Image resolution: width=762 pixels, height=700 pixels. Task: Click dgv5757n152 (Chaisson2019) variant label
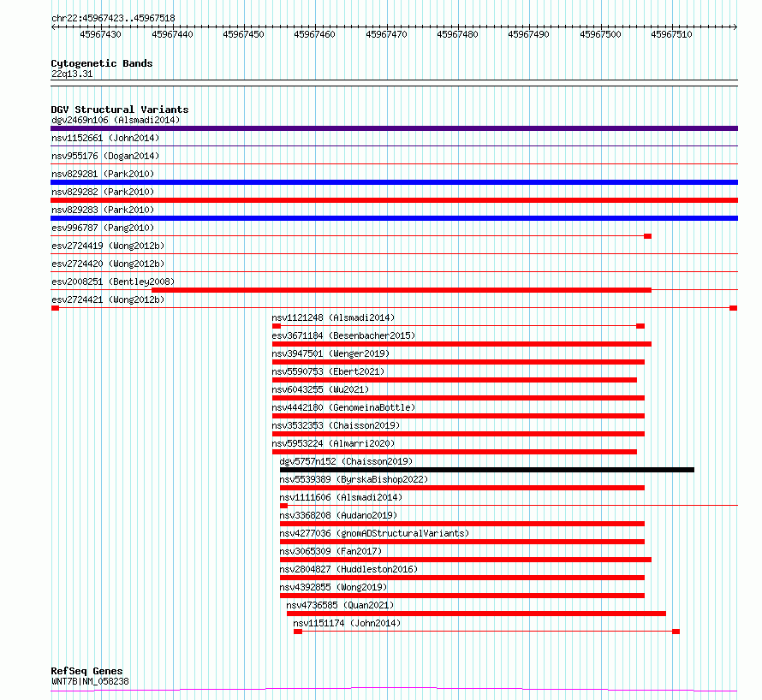point(346,461)
